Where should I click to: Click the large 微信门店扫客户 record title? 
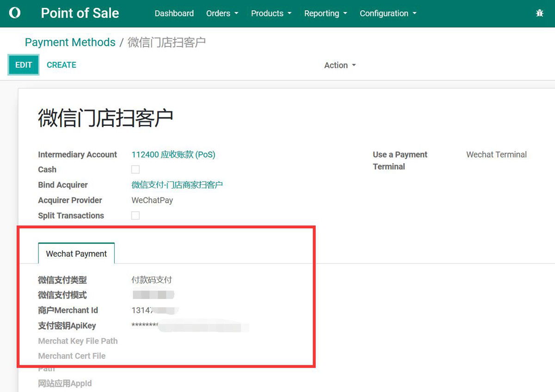click(x=105, y=118)
